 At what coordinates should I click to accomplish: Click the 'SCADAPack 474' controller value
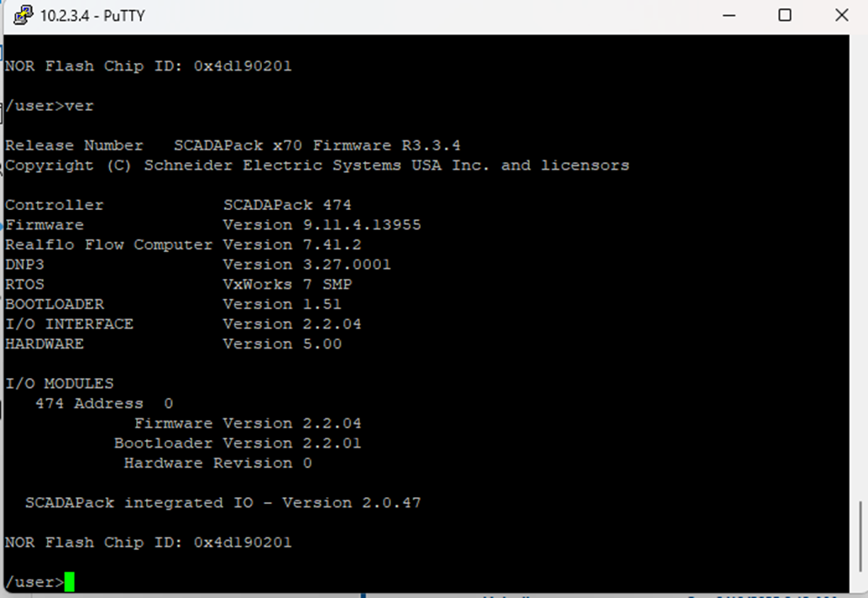[x=287, y=205]
